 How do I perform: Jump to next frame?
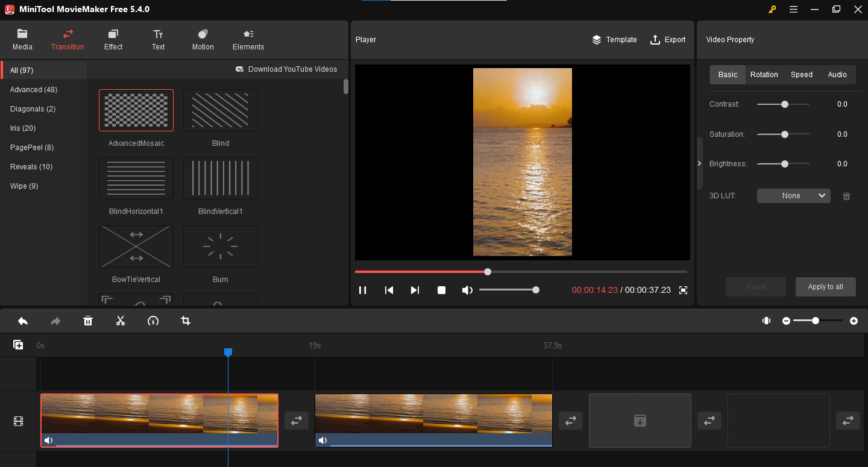(415, 290)
